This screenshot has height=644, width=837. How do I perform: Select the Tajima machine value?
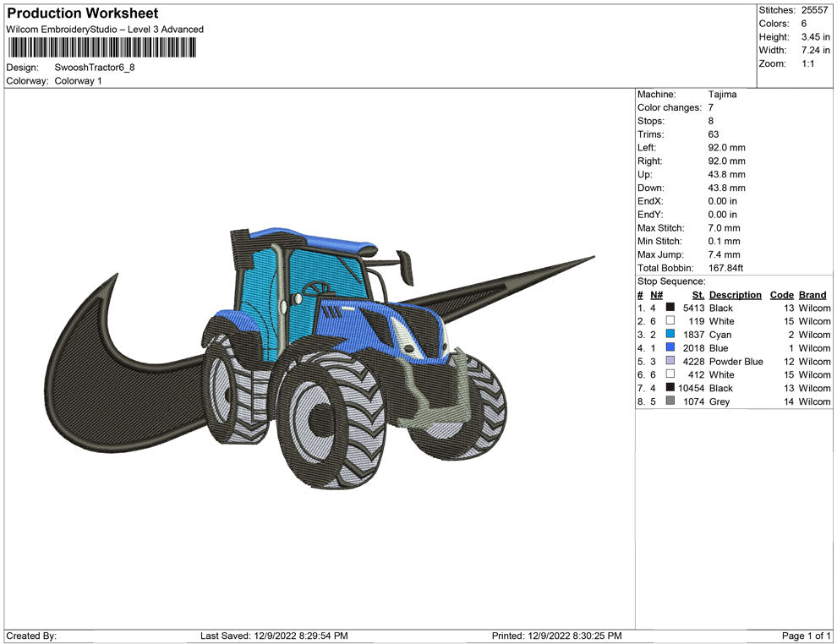tap(722, 95)
